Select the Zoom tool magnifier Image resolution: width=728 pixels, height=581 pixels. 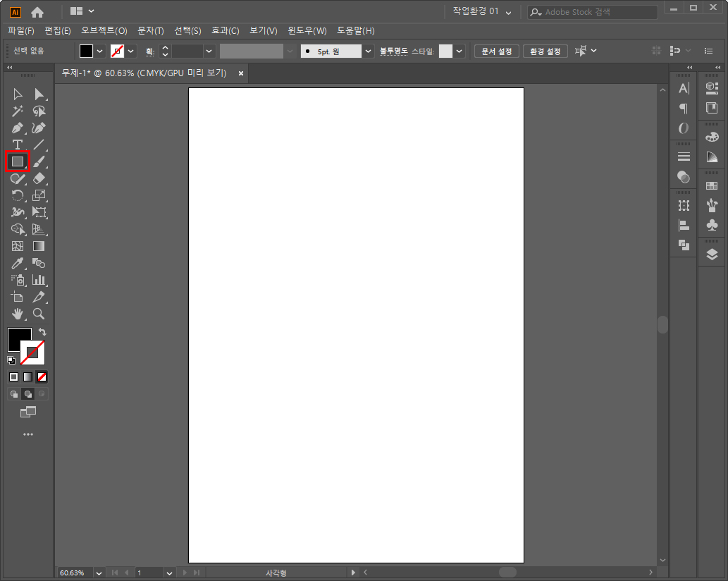pos(39,314)
